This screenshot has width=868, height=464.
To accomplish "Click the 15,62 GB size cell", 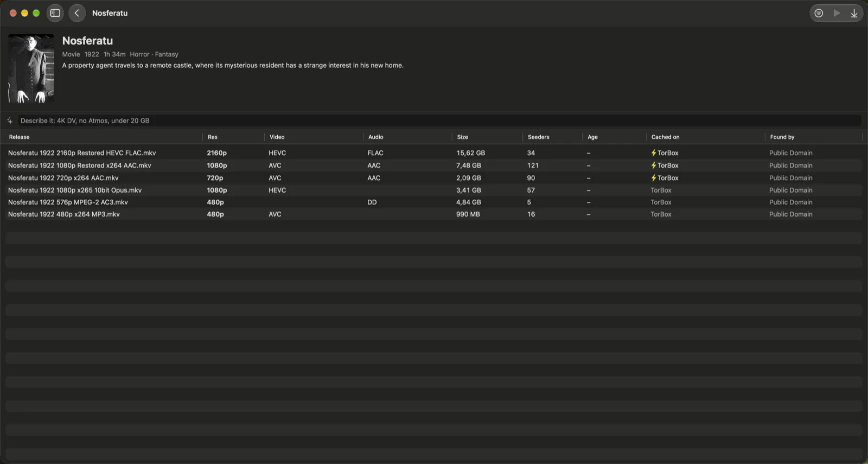I will tap(470, 153).
